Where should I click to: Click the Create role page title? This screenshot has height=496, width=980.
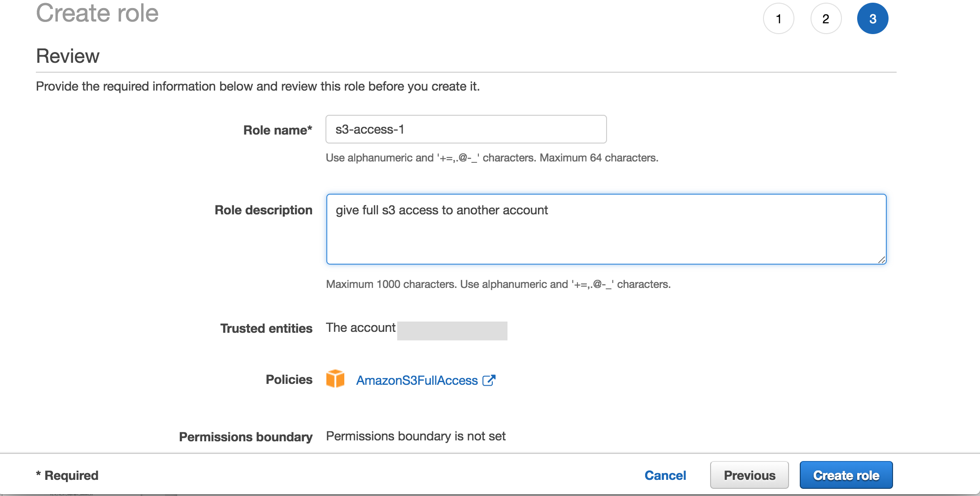click(x=97, y=13)
